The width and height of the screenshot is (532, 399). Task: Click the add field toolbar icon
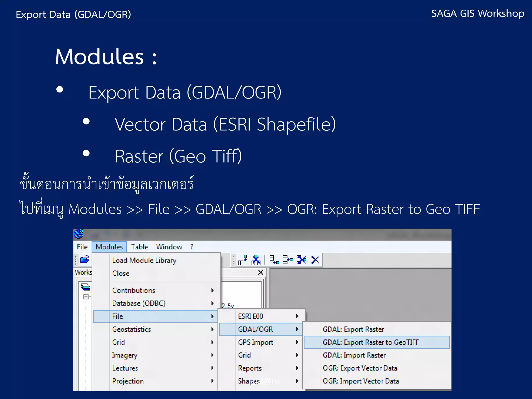242,260
